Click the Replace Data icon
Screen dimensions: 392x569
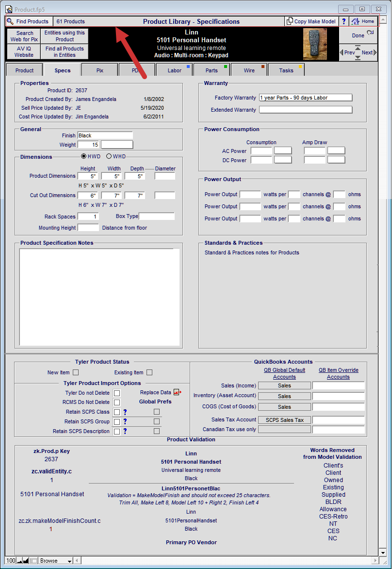point(178,392)
